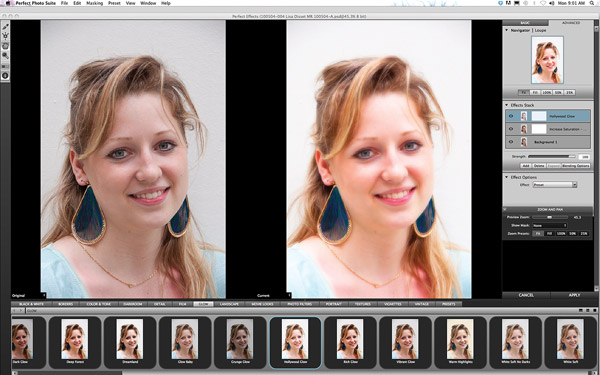Adjust the Strength slider
This screenshot has width=600, height=375.
click(x=551, y=157)
